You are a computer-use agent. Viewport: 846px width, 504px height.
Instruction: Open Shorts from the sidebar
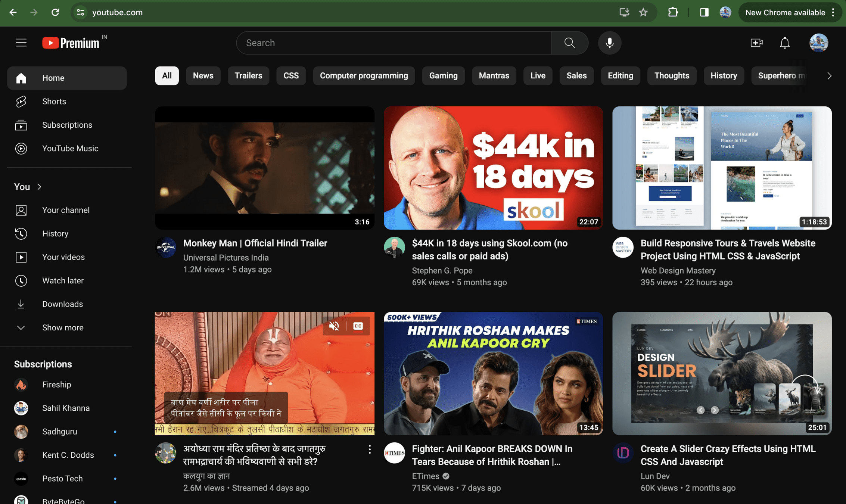(x=54, y=102)
